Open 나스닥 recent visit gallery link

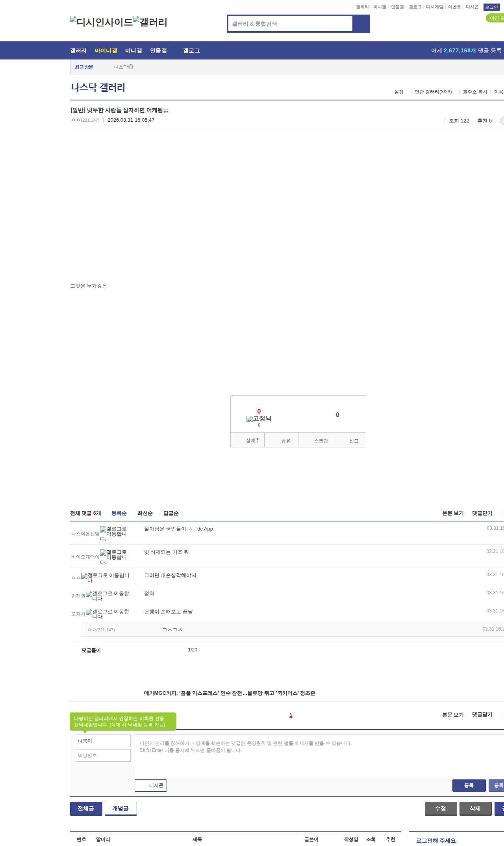coord(124,67)
